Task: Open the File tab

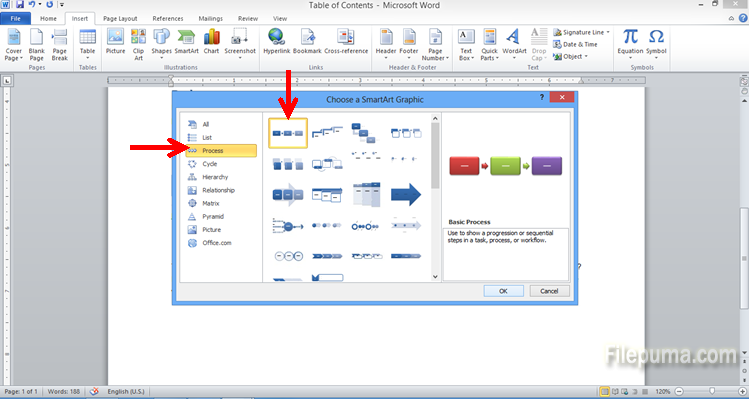Action: [15, 19]
